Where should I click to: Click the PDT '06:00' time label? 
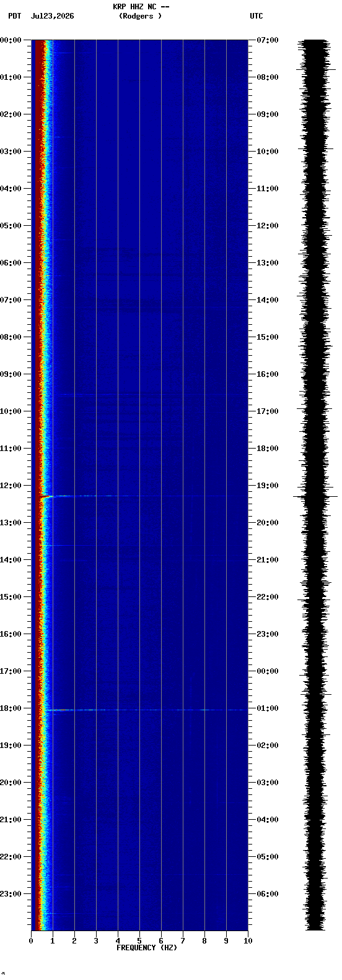[x=11, y=263]
